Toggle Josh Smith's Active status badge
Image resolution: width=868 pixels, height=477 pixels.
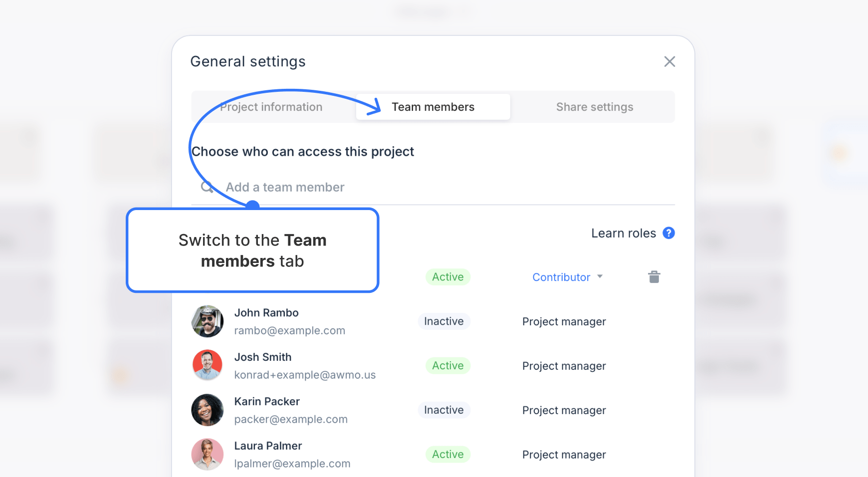(447, 365)
